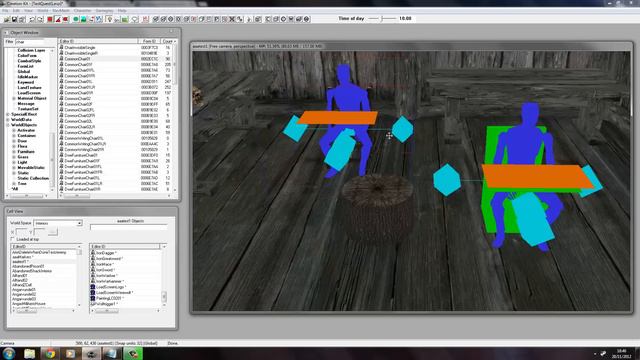Select IronMace in cell objects list
The width and height of the screenshot is (640, 360).
click(x=105, y=264)
